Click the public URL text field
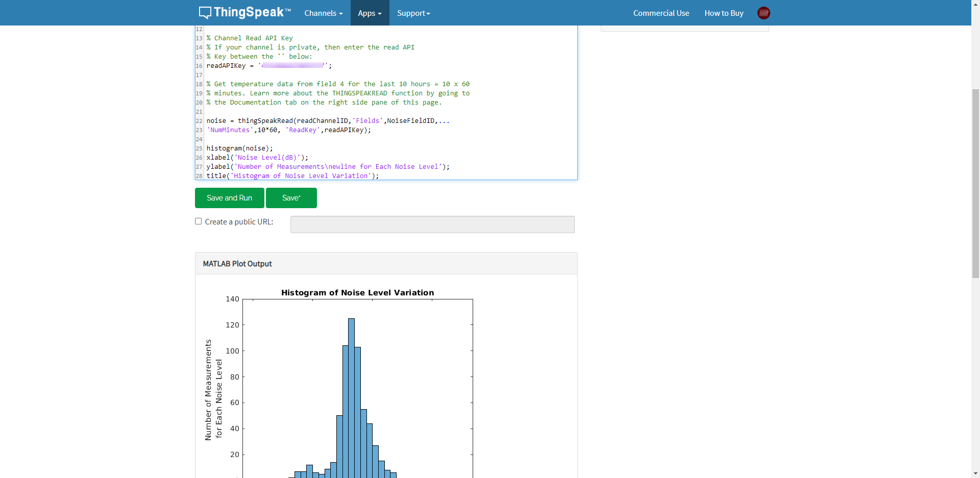 pos(432,224)
